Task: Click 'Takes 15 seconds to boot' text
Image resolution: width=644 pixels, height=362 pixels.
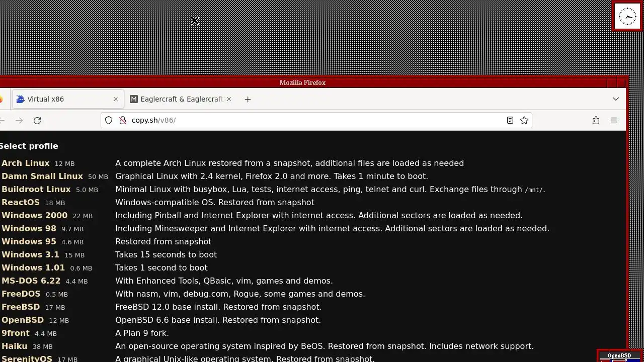Action: (x=166, y=254)
